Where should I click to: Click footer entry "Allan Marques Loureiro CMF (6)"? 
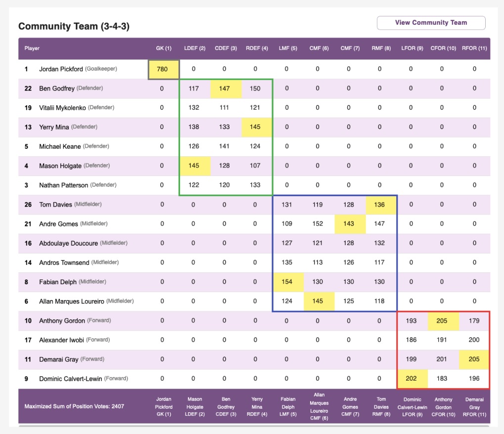click(x=319, y=406)
